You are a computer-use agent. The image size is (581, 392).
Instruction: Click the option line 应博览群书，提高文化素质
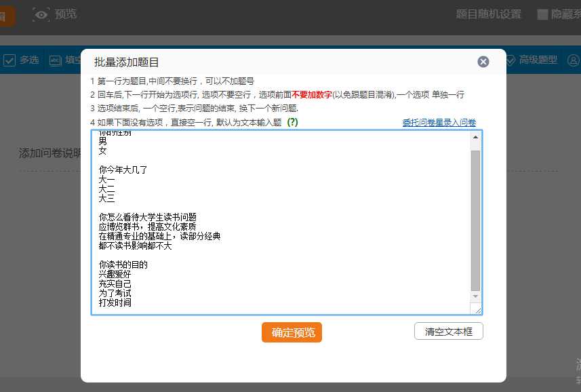click(147, 227)
